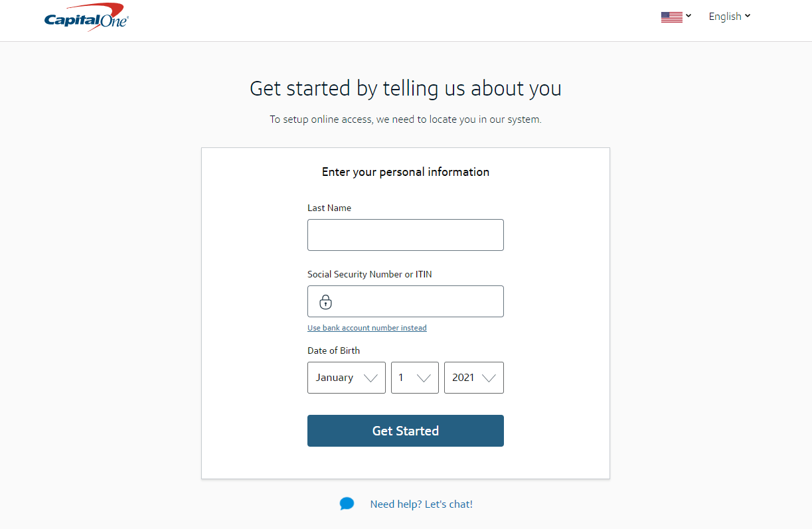Click the "Get started by telling us about you" heading
The image size is (812, 529).
click(x=405, y=88)
